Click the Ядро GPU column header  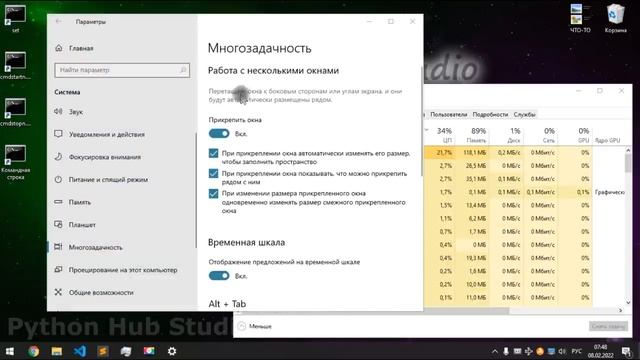click(607, 140)
